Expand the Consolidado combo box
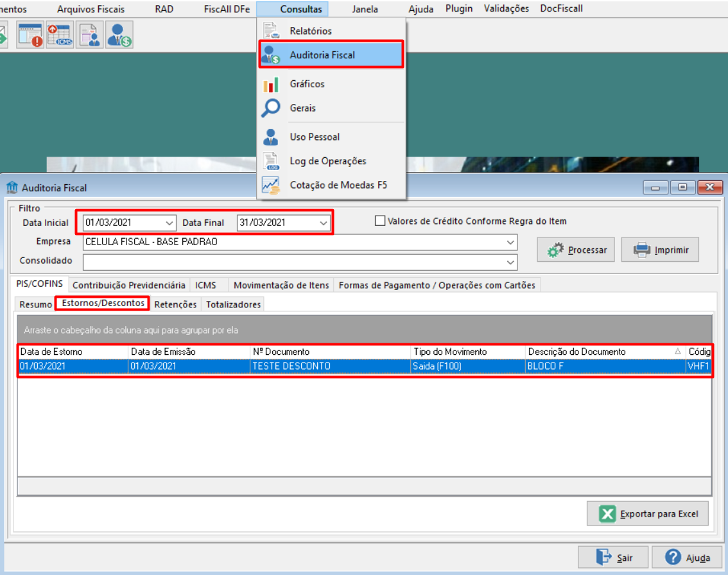Viewport: 728px width, 575px height. pyautogui.click(x=510, y=262)
